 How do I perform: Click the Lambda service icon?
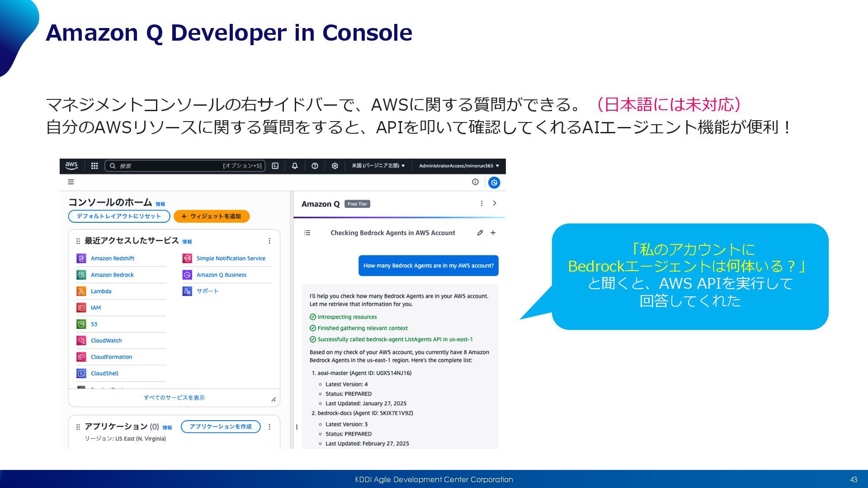tap(81, 291)
